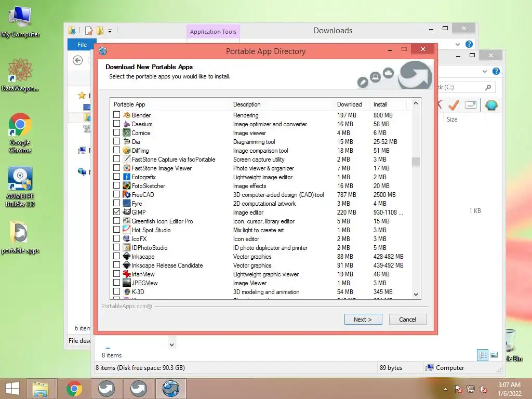Switch to large icons view in rear explorer
The image size is (532, 399).
[495, 355]
